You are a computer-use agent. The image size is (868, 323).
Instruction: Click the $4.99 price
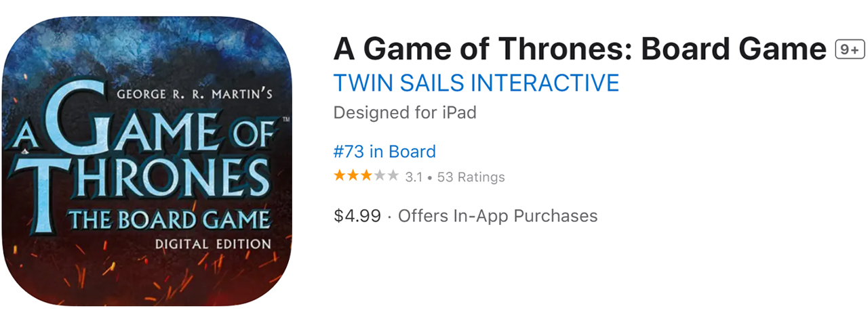[x=357, y=216]
